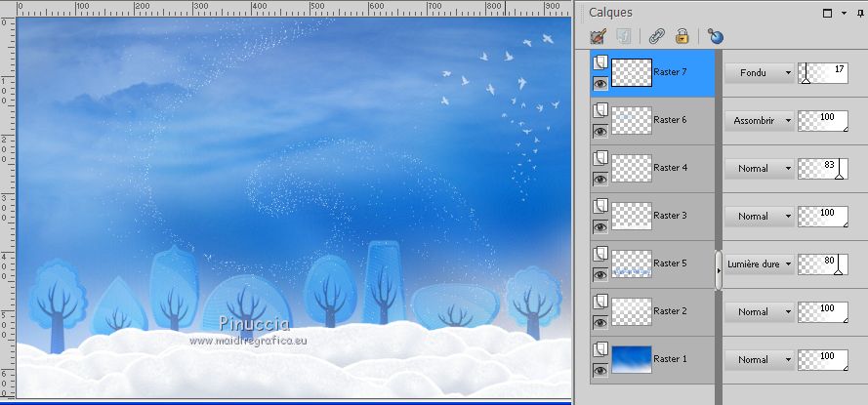868x405 pixels.
Task: Click layer type icon of Raster 3
Action: (600, 206)
